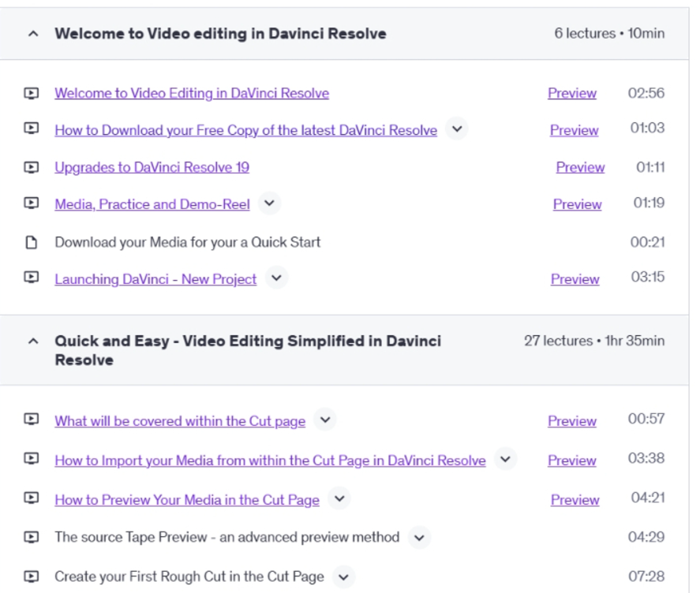Click the video icon beside What will be covered
Viewport: 700px width, 593px height.
(32, 420)
